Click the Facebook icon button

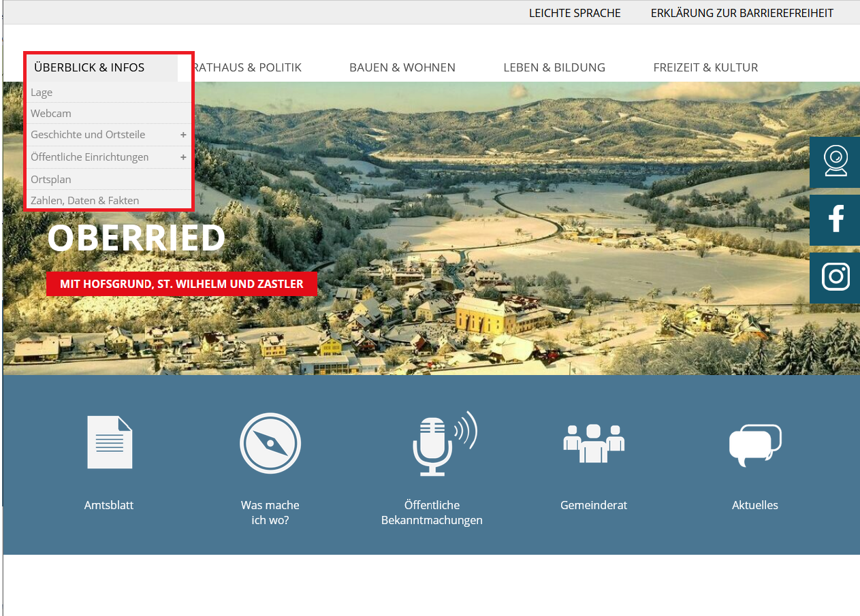coord(835,219)
